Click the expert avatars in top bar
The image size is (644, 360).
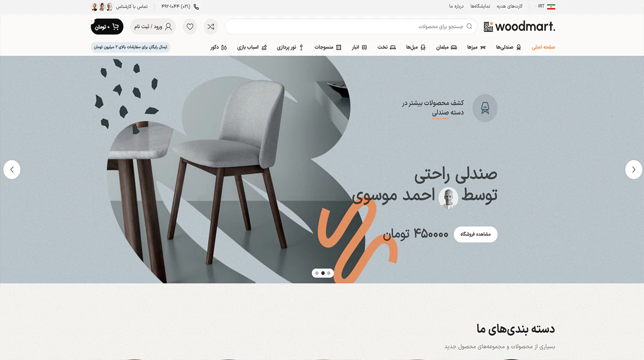102,7
